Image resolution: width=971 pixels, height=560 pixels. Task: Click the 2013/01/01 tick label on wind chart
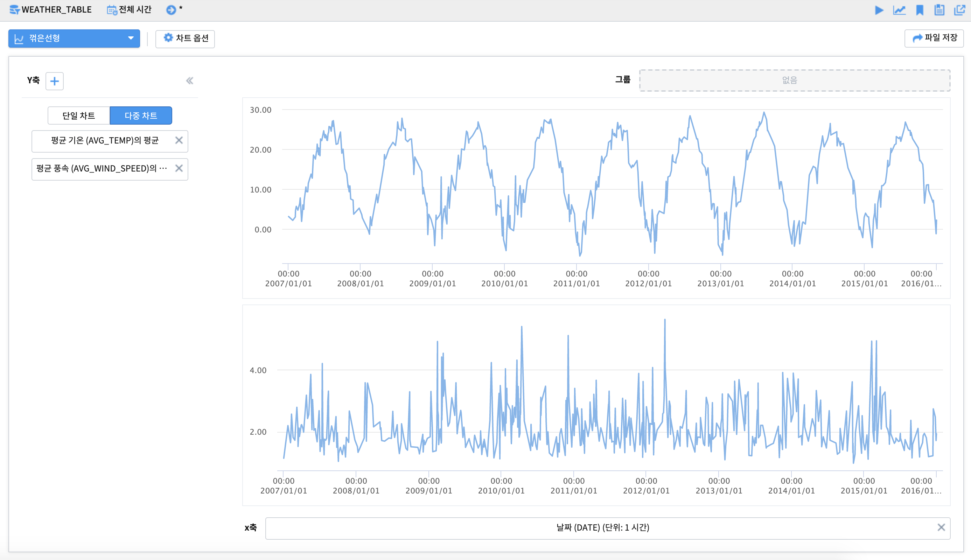[719, 491]
